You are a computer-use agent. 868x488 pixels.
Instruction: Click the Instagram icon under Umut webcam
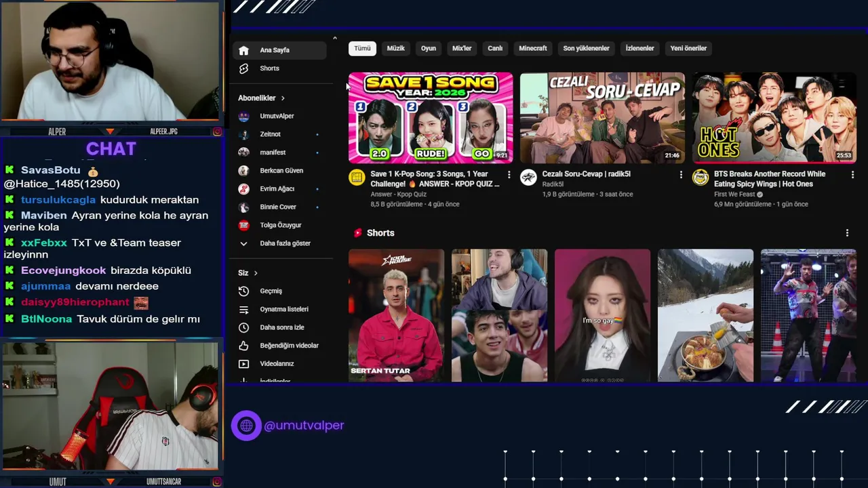[217, 482]
